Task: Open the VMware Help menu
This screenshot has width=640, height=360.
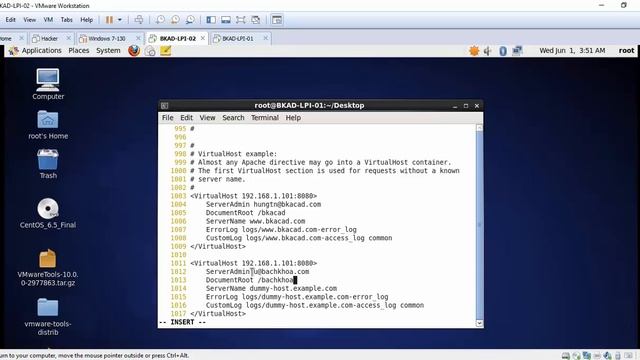Action: coord(87,20)
